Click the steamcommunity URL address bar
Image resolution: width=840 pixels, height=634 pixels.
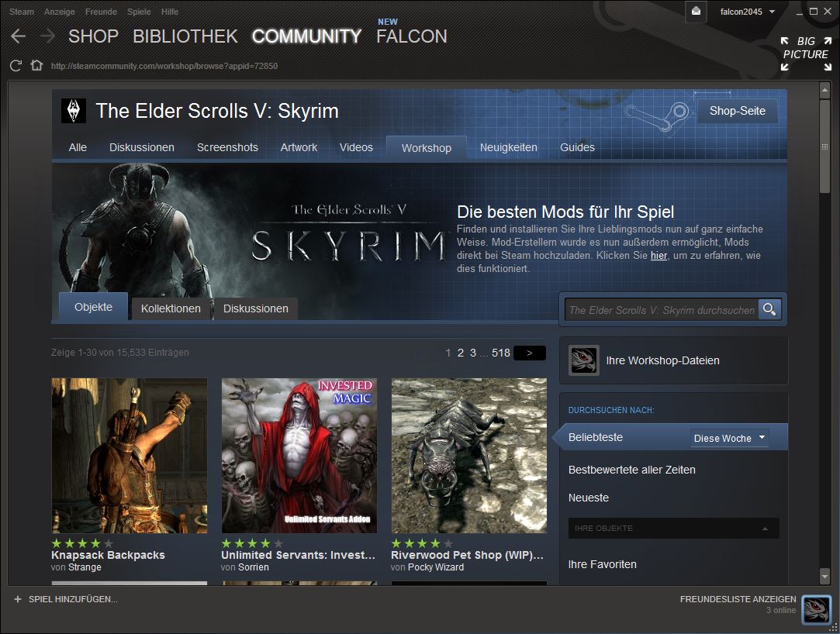[x=164, y=66]
